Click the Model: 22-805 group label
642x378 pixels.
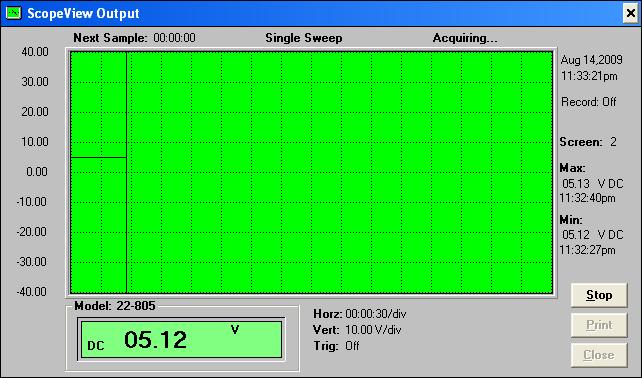coord(115,306)
